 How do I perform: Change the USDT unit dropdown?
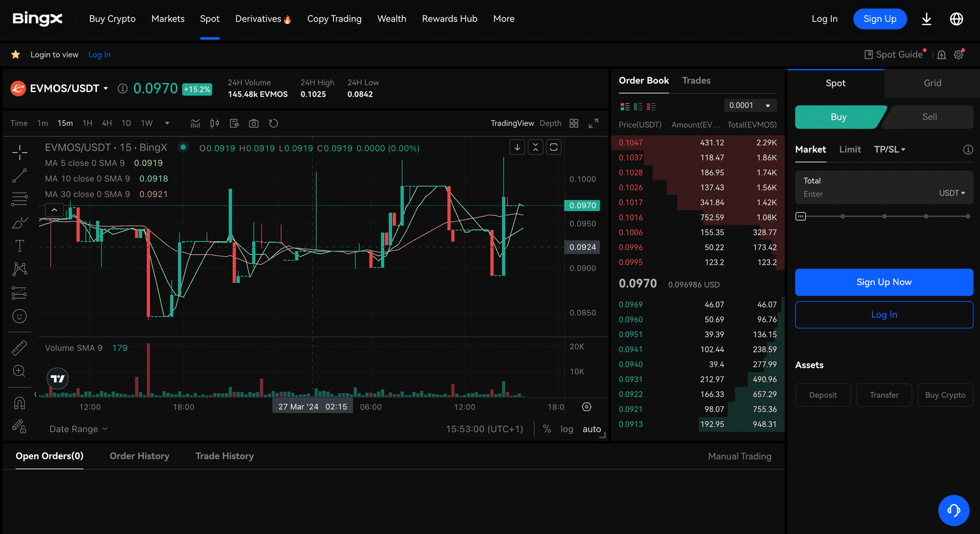[952, 193]
